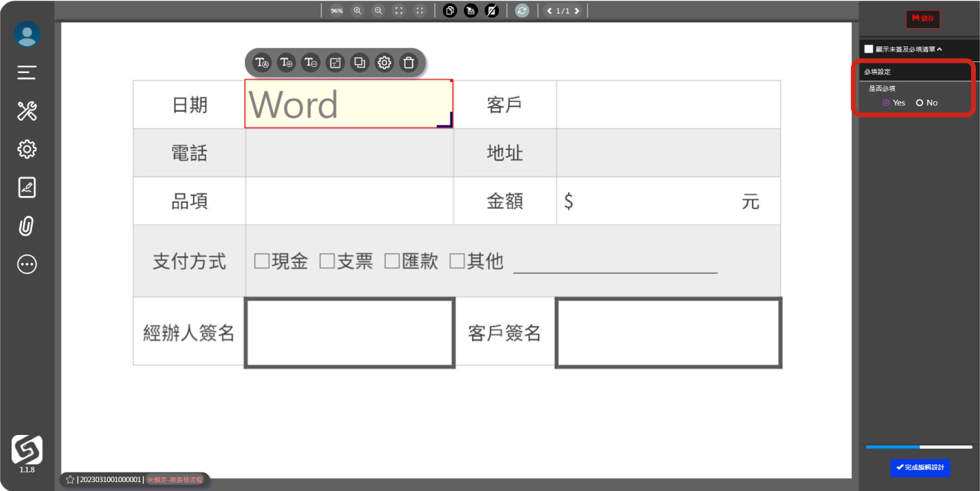Decrease text size with T-minus icon

click(x=311, y=63)
